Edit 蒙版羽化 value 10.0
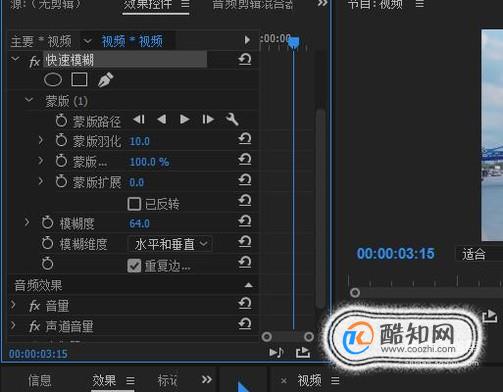This screenshot has height=392, width=503. tap(139, 141)
